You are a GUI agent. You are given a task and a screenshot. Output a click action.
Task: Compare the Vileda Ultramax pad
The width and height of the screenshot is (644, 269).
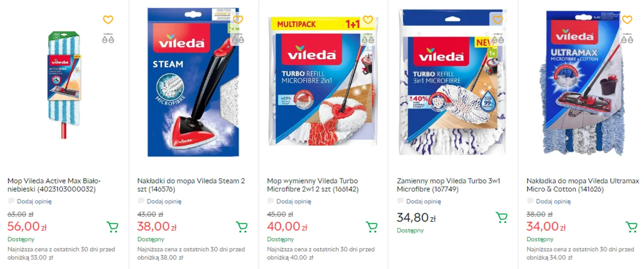[x=627, y=38]
